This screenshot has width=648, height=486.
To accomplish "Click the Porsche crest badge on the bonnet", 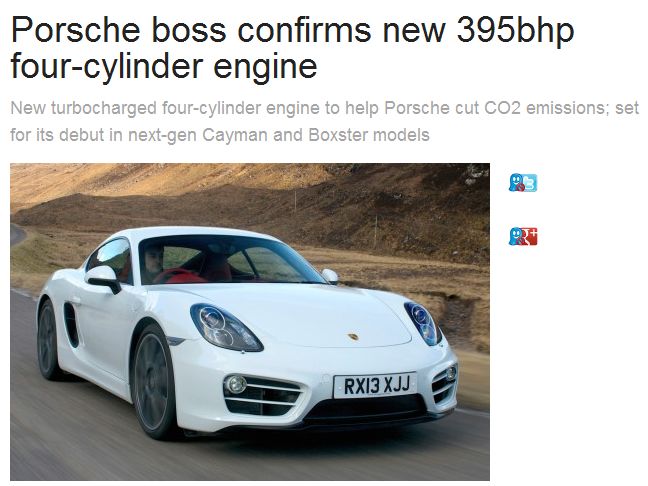I will coord(353,337).
